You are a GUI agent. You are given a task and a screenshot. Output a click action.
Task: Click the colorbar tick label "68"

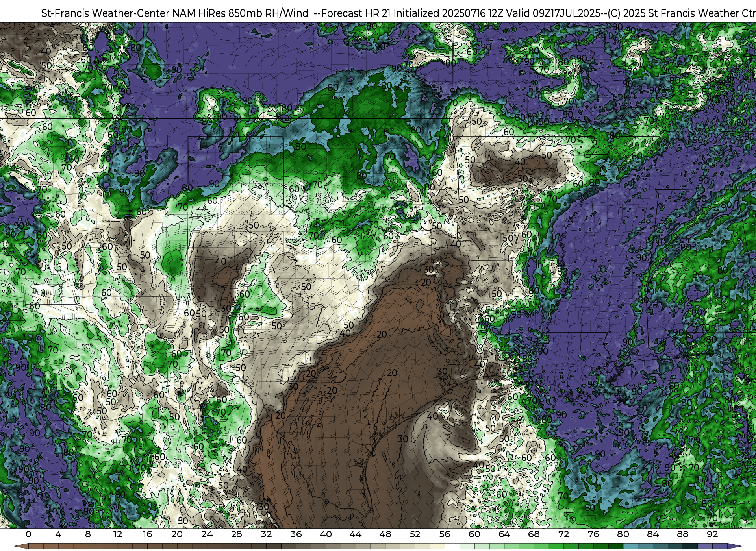pyautogui.click(x=534, y=534)
